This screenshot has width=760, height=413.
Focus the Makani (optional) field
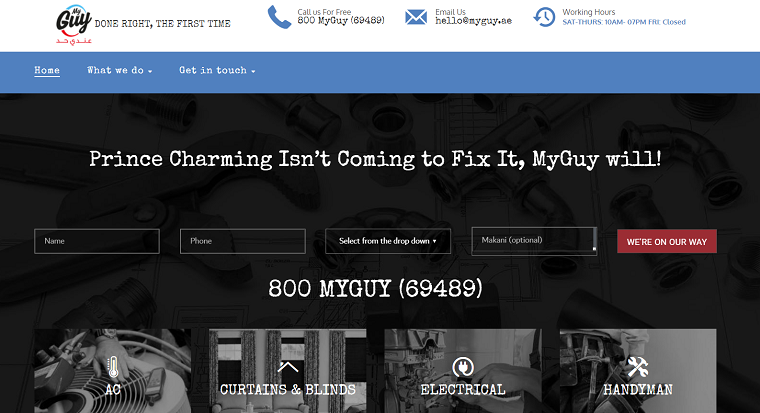point(534,240)
